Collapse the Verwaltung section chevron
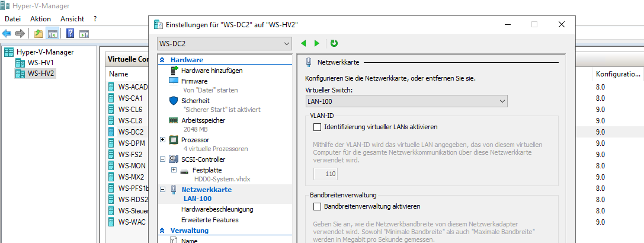 point(162,230)
